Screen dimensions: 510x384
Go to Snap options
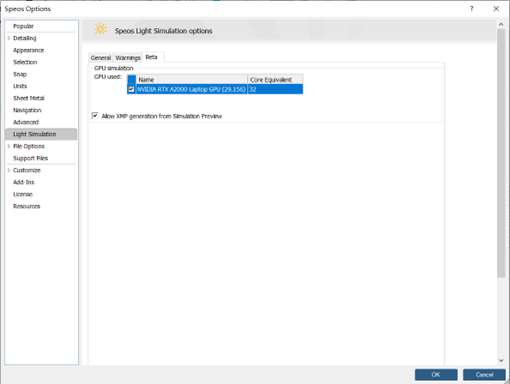[x=20, y=74]
